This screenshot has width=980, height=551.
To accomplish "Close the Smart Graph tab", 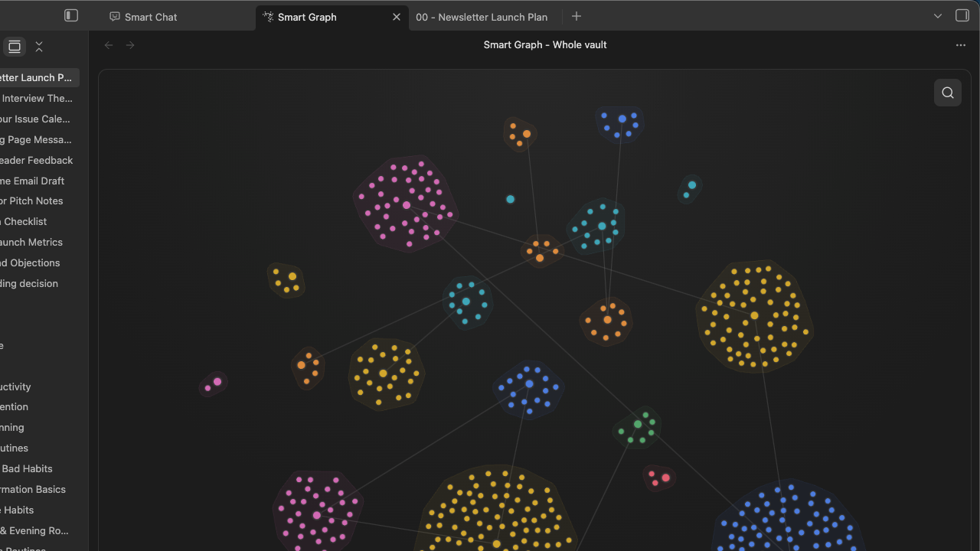I will pos(397,17).
